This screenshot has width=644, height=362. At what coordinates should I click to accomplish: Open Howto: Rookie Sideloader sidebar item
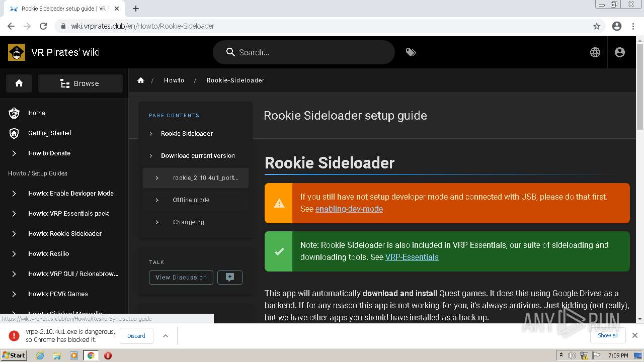pos(65,234)
